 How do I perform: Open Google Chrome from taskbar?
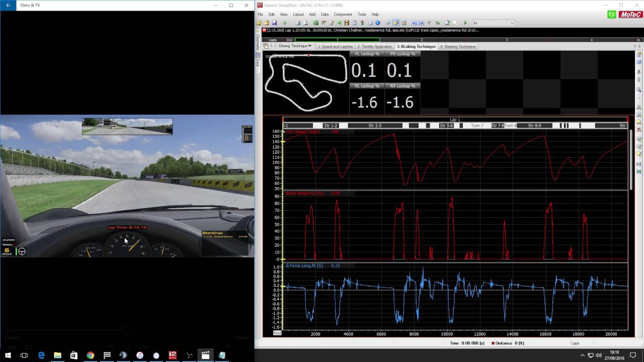(90, 355)
